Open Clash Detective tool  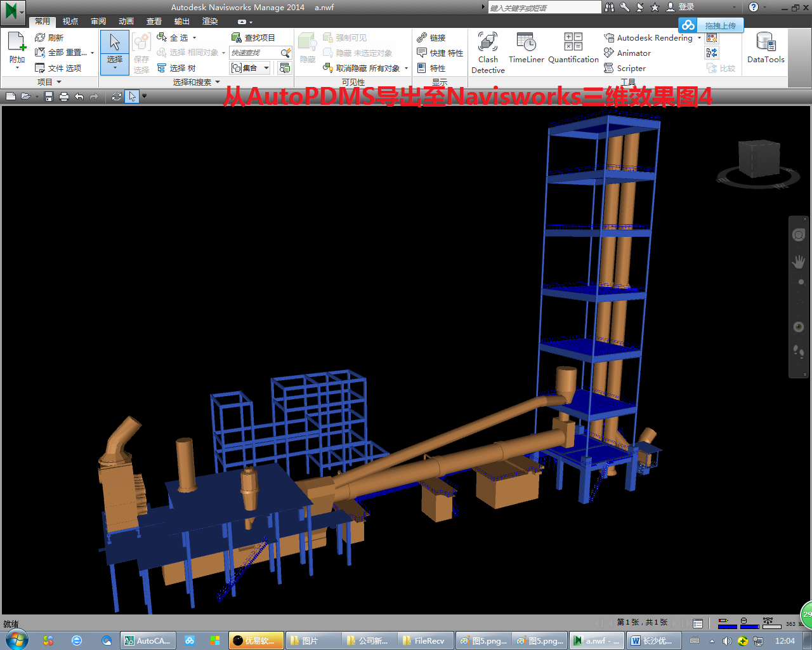[488, 53]
